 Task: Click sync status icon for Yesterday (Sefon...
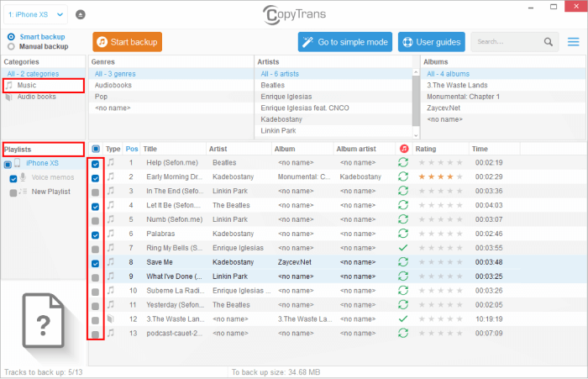[403, 305]
